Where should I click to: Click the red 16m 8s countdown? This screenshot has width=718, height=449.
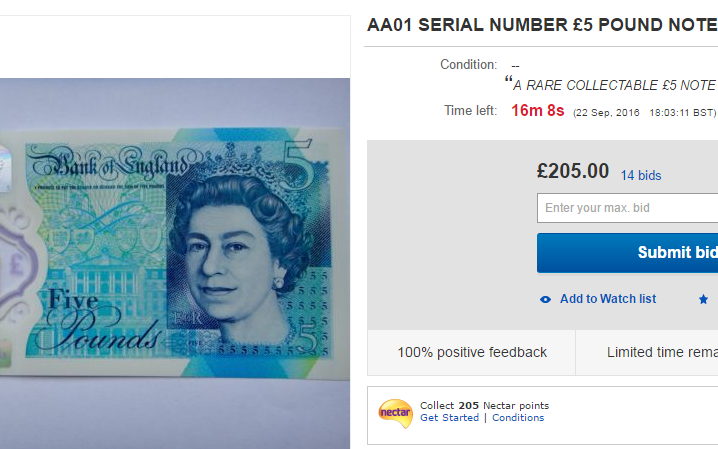click(538, 110)
